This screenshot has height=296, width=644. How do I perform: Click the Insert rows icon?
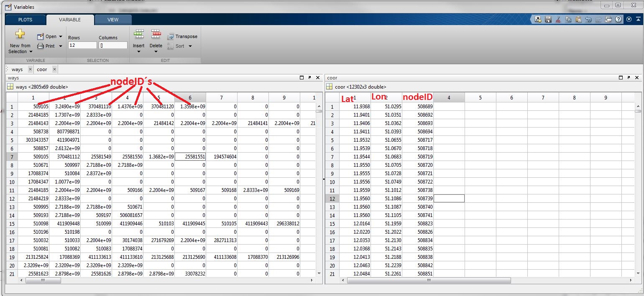[x=138, y=34]
